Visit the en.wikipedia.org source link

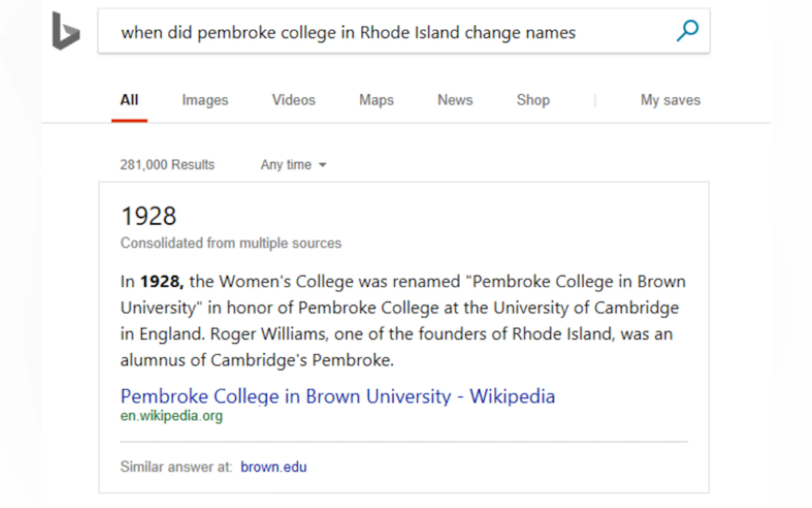172,416
